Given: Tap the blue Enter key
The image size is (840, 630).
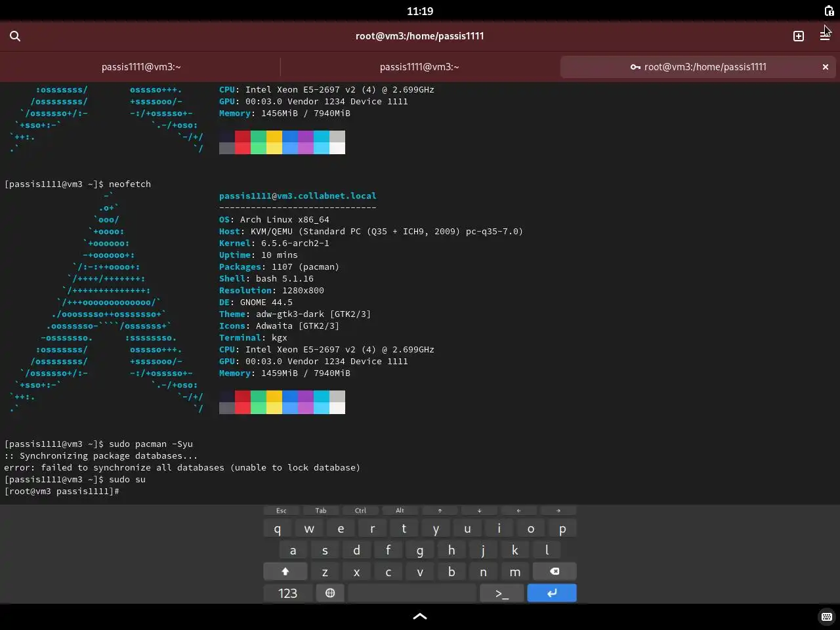Looking at the screenshot, I should 552,593.
